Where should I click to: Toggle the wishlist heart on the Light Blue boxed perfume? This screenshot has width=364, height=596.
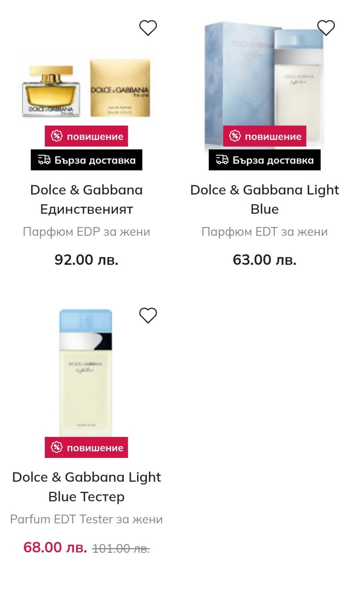[x=326, y=28]
